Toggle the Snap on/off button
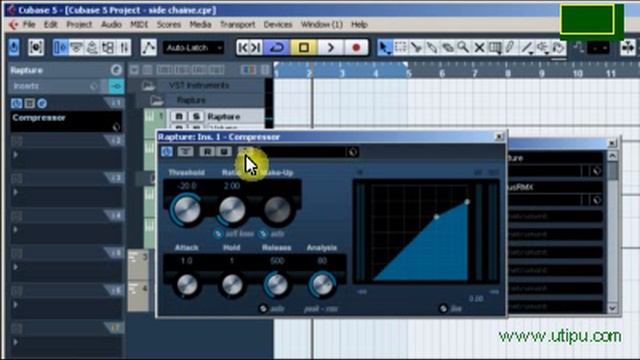The height and width of the screenshot is (360, 640). (x=627, y=48)
